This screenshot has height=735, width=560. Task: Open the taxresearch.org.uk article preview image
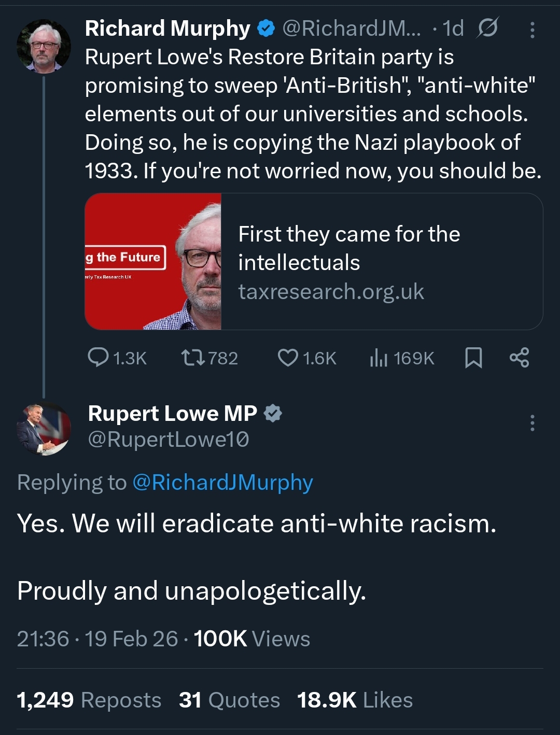click(x=153, y=261)
